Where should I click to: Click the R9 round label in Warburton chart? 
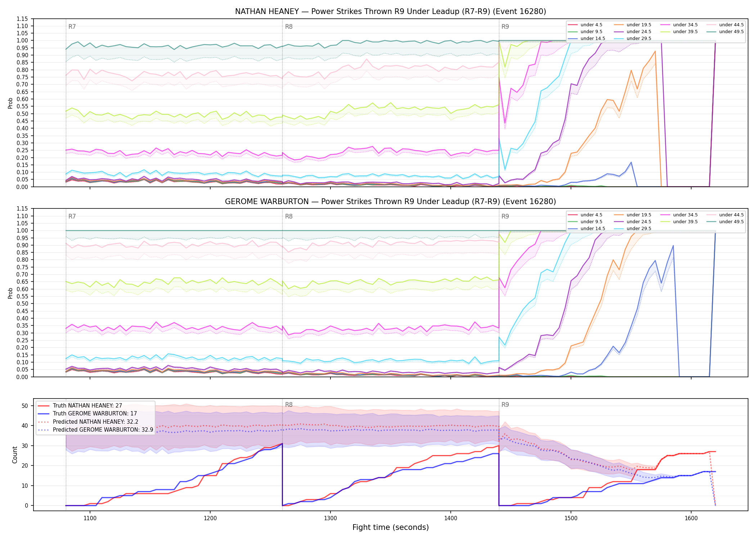point(505,216)
